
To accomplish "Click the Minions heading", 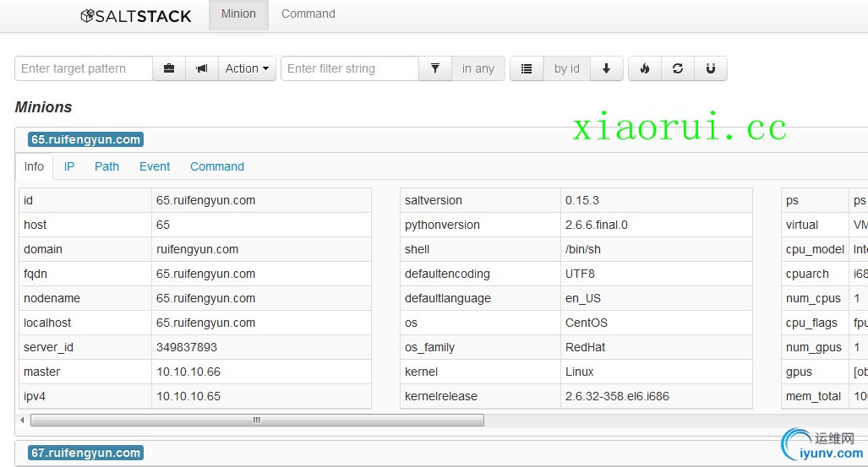I will pyautogui.click(x=43, y=106).
